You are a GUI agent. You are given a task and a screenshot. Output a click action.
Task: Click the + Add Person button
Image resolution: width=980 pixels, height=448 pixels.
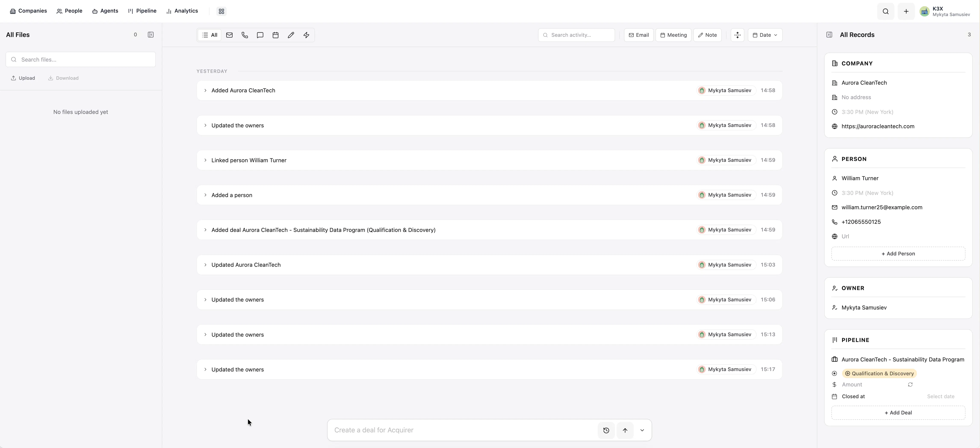[898, 254]
